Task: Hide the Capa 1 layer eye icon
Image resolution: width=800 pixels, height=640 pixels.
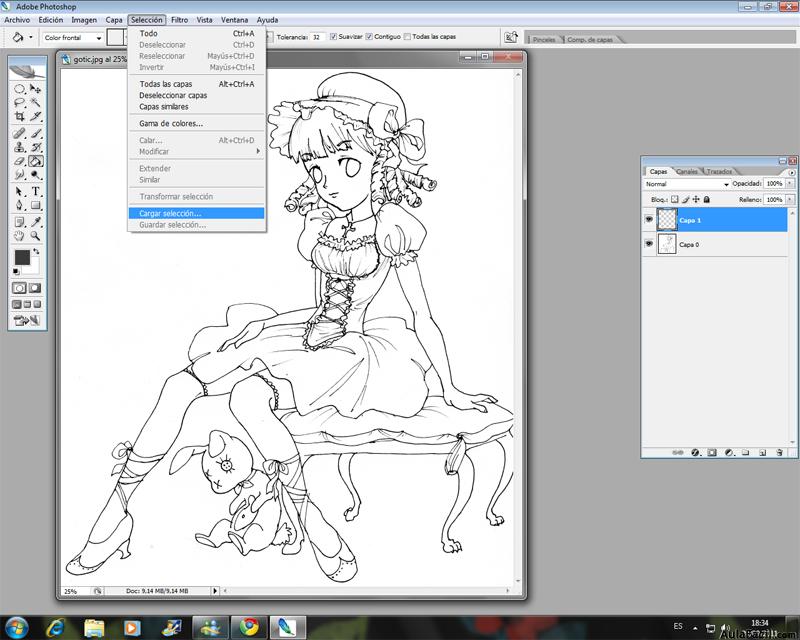Action: [x=649, y=219]
